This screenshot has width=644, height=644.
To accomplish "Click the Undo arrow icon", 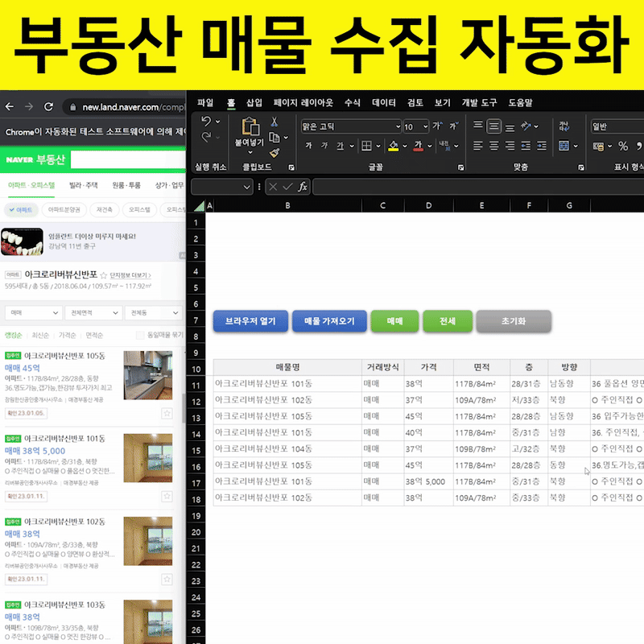I will [206, 122].
